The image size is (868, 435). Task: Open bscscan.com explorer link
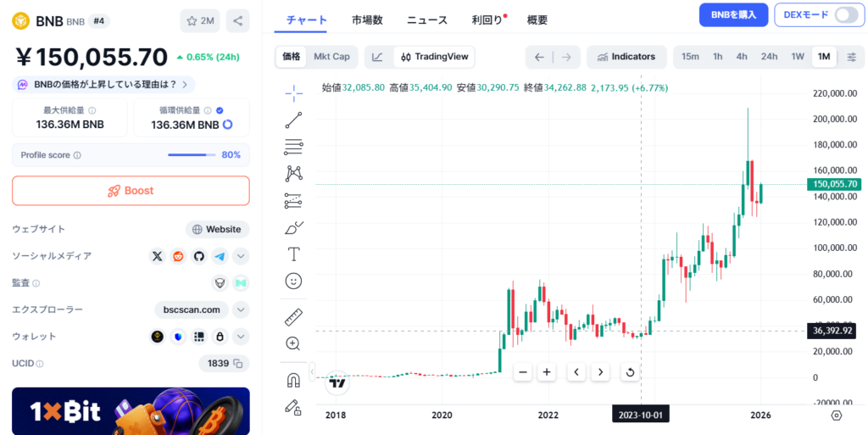[x=192, y=310]
